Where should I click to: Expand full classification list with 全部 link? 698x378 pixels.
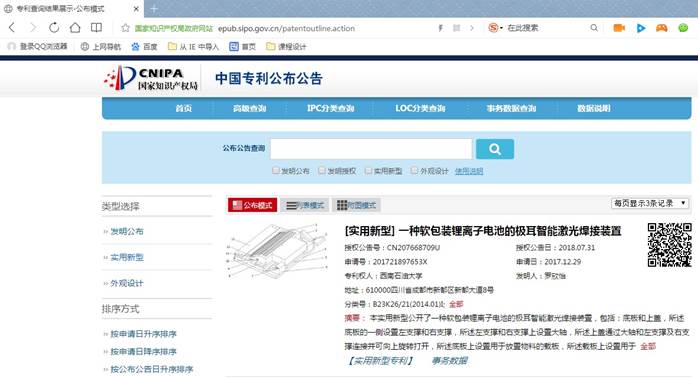point(456,304)
